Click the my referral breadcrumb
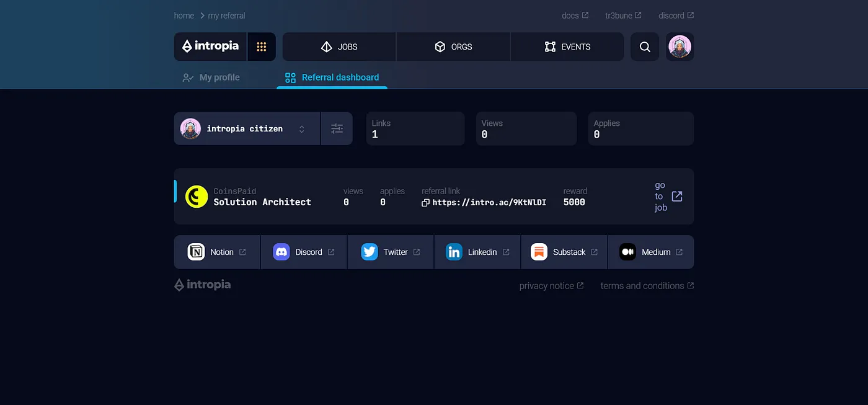868x405 pixels. [226, 16]
